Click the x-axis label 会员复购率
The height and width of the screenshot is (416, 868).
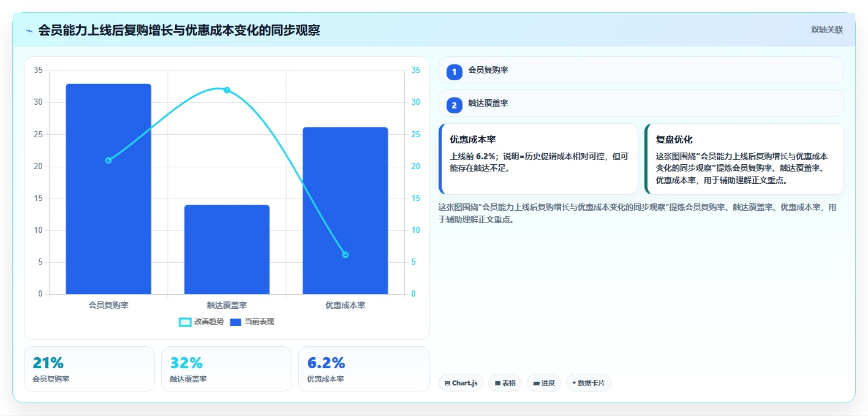click(x=108, y=304)
